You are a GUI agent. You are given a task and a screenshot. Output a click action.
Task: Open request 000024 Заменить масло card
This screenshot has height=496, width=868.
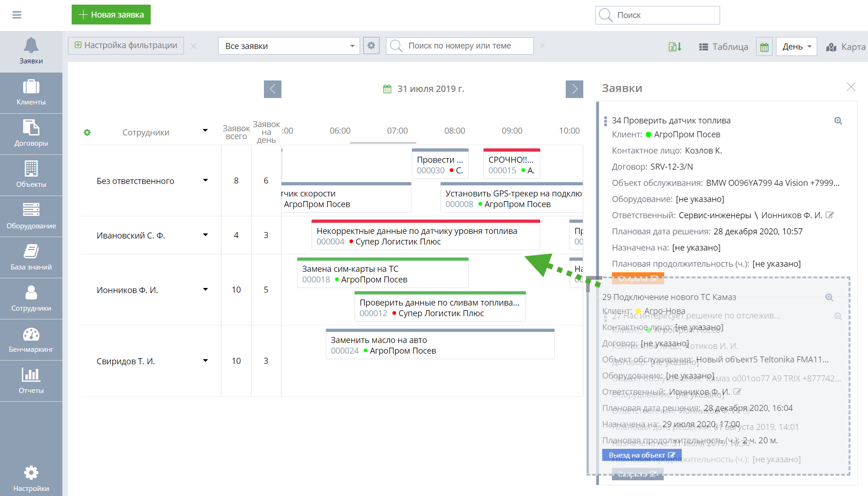[440, 344]
